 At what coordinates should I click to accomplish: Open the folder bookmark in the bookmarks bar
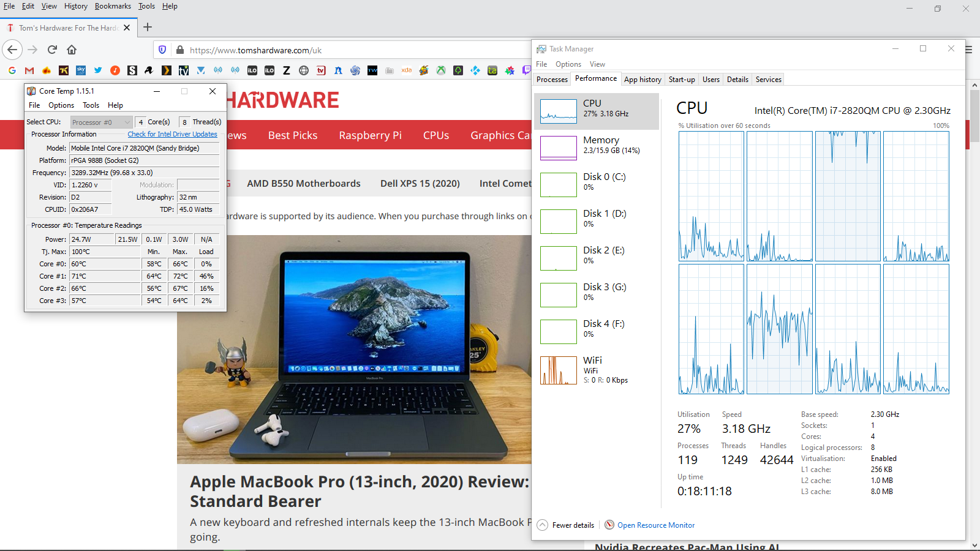390,70
